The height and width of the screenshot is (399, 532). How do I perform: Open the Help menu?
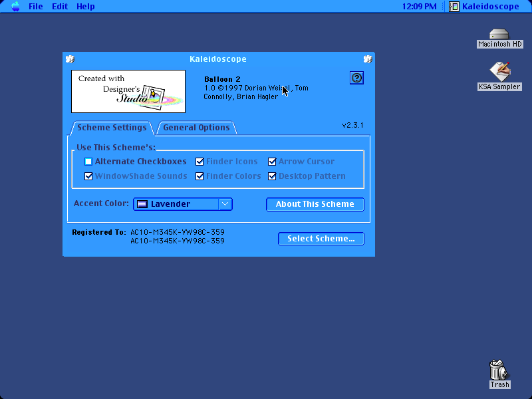point(86,7)
